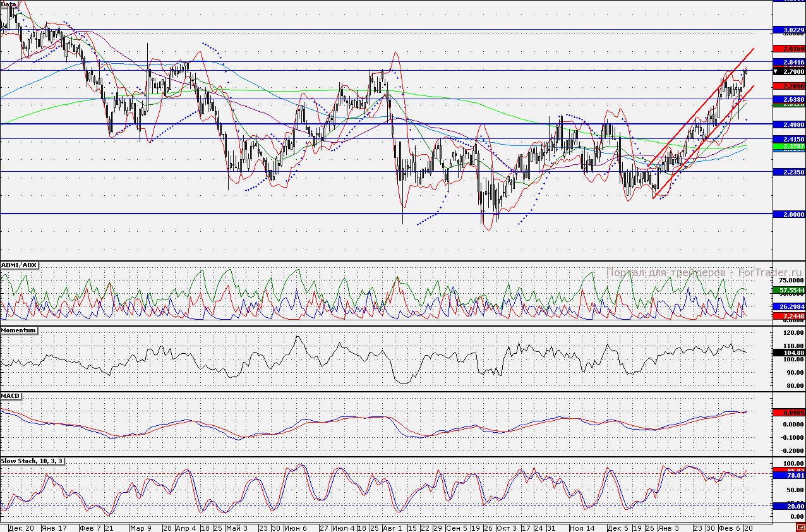The height and width of the screenshot is (532, 806).
Task: Click the red MACD value tag 0.0905
Action: (x=790, y=413)
